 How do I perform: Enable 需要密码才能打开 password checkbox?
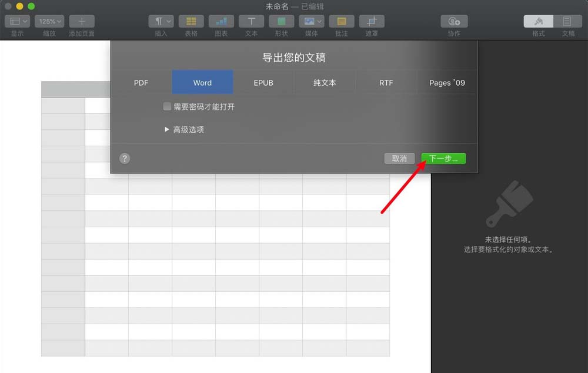click(x=167, y=107)
